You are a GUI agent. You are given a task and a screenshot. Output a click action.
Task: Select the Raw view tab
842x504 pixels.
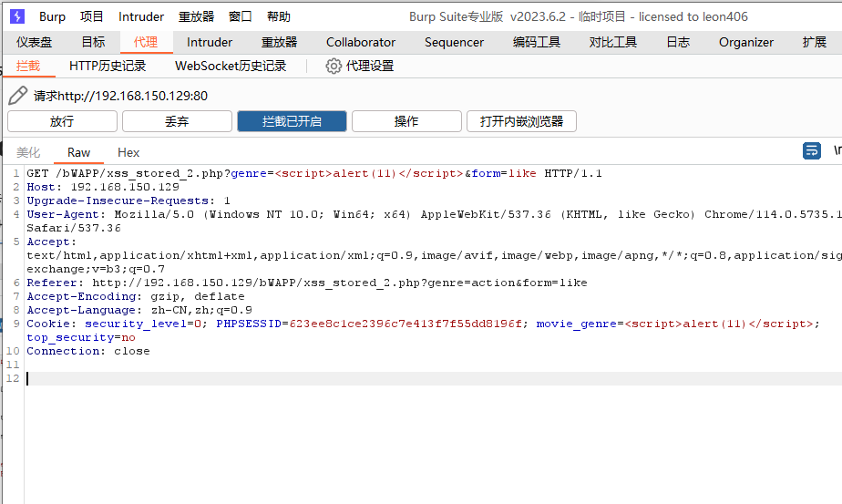click(x=78, y=152)
